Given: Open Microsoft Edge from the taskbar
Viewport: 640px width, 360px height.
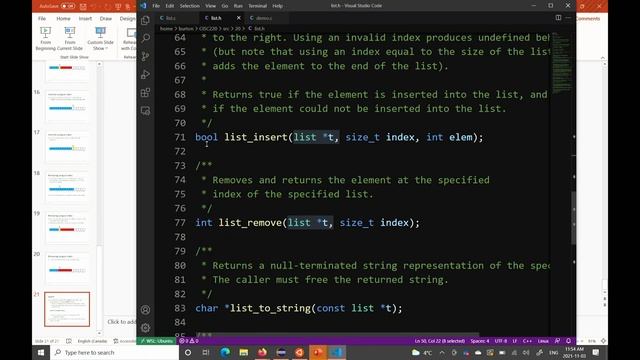Looking at the screenshot, I should [225, 352].
